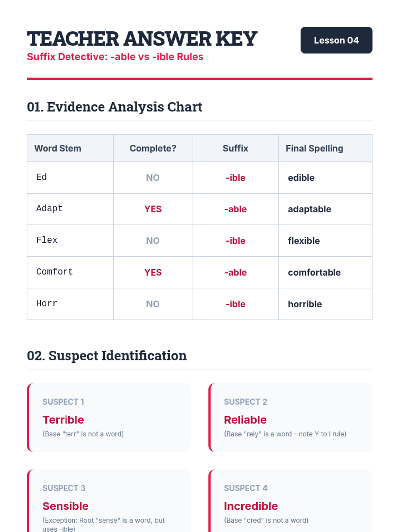Select the Suffix column header
The width and height of the screenshot is (399, 532).
(x=235, y=148)
